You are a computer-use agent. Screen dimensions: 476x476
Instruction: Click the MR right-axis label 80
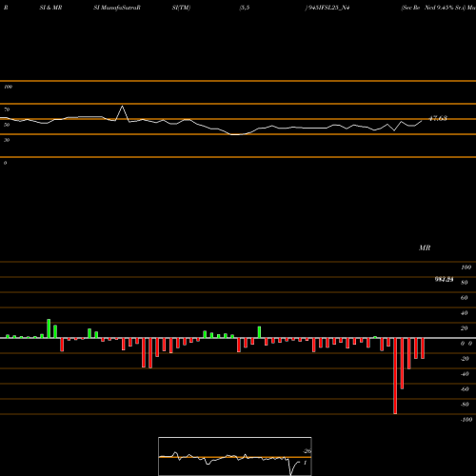coord(465,283)
